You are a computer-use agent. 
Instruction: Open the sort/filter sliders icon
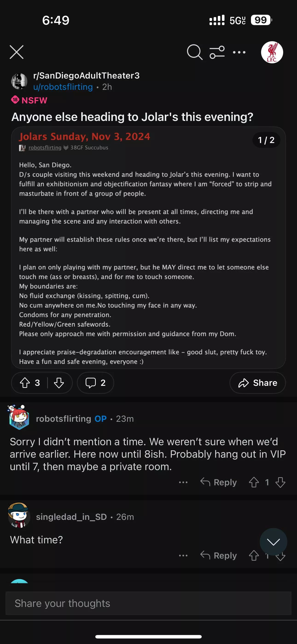217,52
